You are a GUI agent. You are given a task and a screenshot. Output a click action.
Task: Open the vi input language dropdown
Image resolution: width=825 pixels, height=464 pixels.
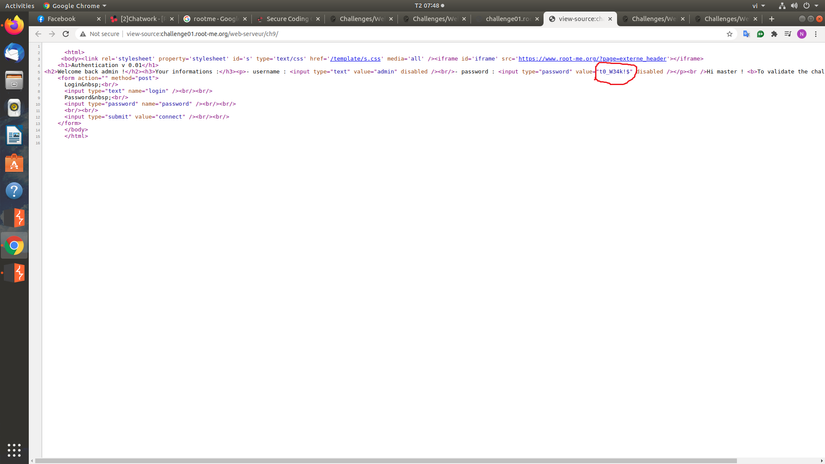[758, 6]
